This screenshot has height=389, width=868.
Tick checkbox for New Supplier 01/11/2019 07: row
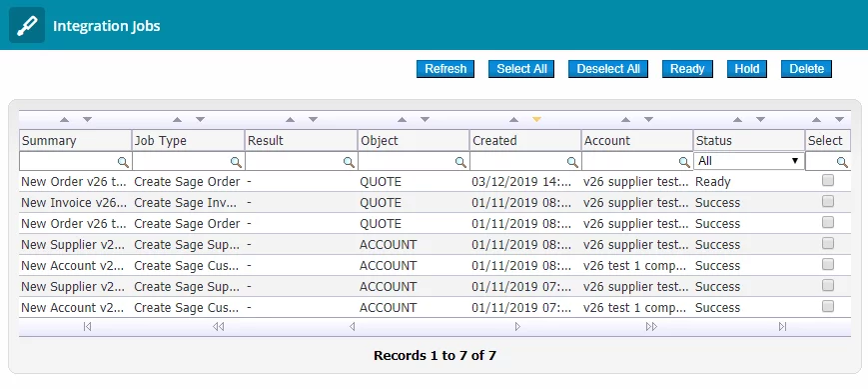point(828,285)
